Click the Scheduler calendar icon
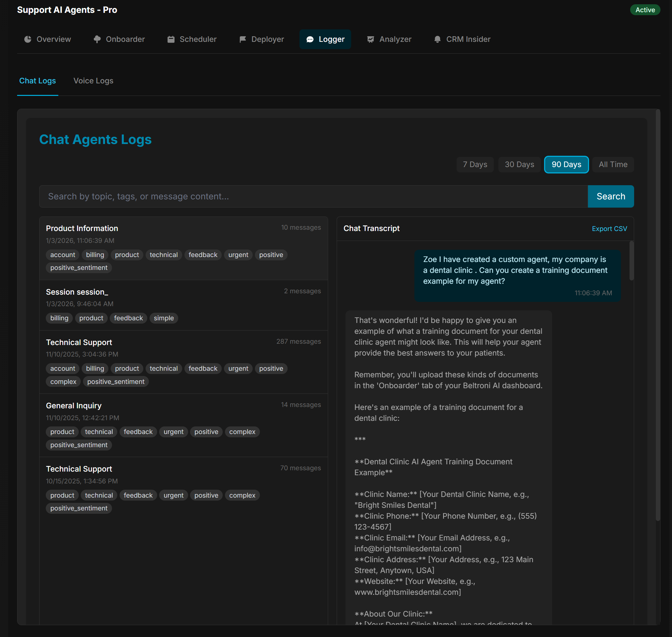Screen dimensions: 672x637 (171, 40)
